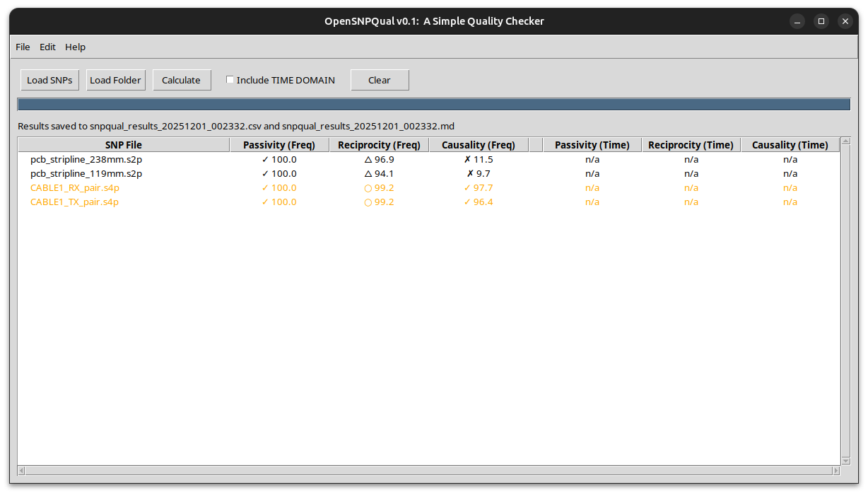Click horizontal scrollbar left arrow

click(21, 470)
